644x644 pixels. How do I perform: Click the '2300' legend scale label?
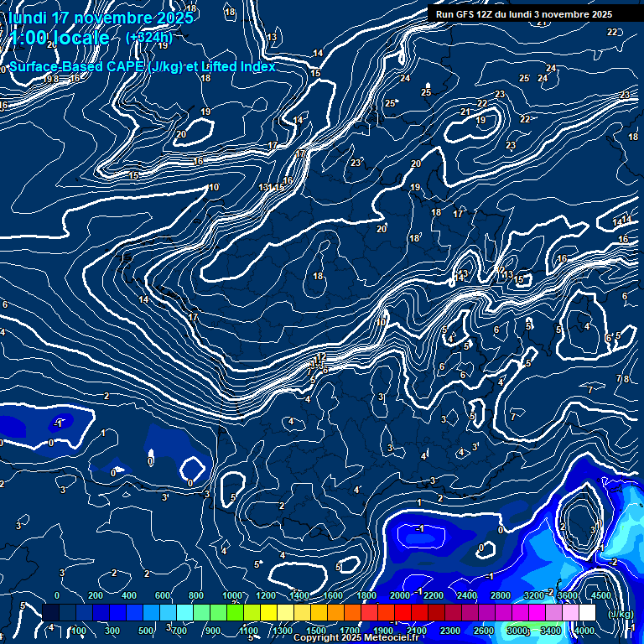point(450,631)
